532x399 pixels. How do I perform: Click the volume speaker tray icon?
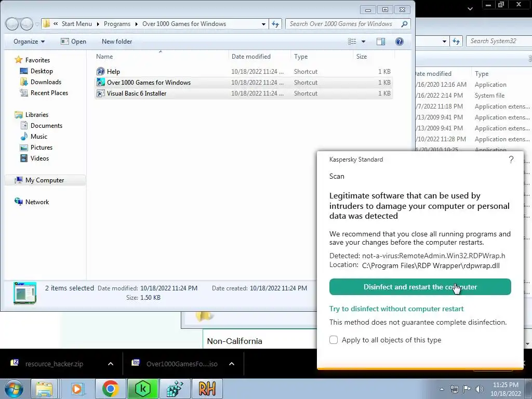point(480,389)
